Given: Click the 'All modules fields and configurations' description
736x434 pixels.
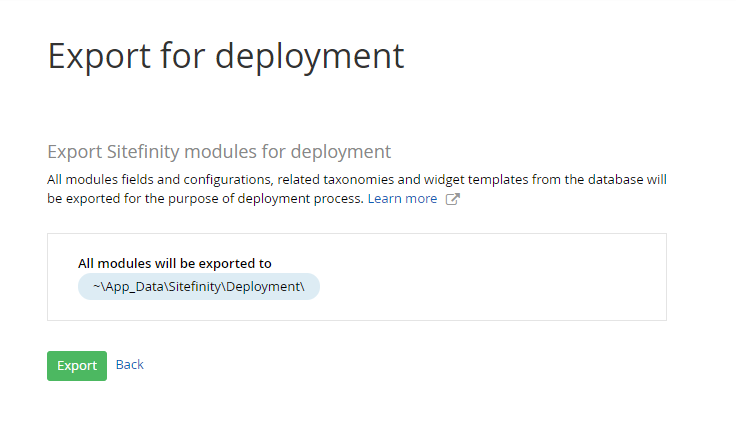Looking at the screenshot, I should click(357, 189).
